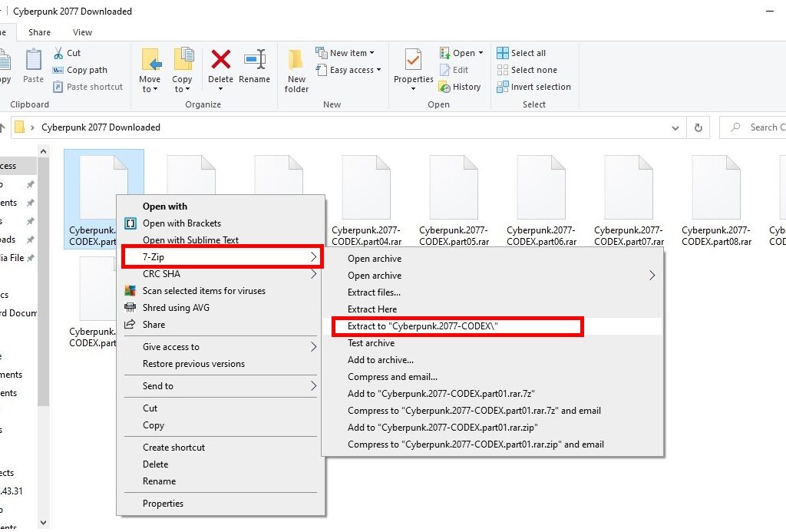Open the New item dropdown arrow
Screen dimensions: 786x532
pos(372,53)
